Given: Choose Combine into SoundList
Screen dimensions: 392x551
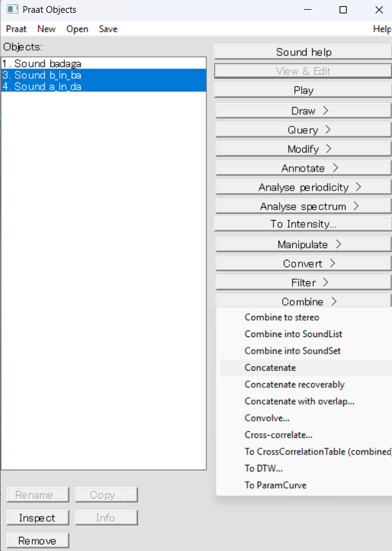Looking at the screenshot, I should pos(306,334).
